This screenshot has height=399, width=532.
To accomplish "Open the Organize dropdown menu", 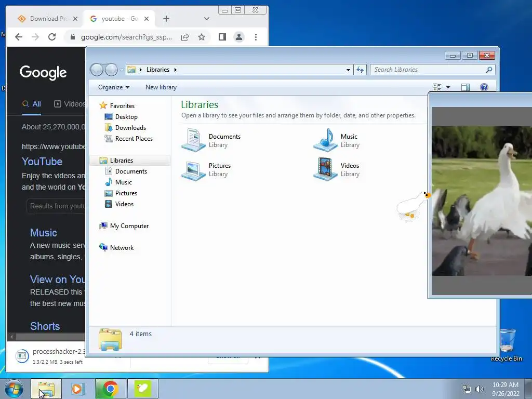I will pos(114,87).
